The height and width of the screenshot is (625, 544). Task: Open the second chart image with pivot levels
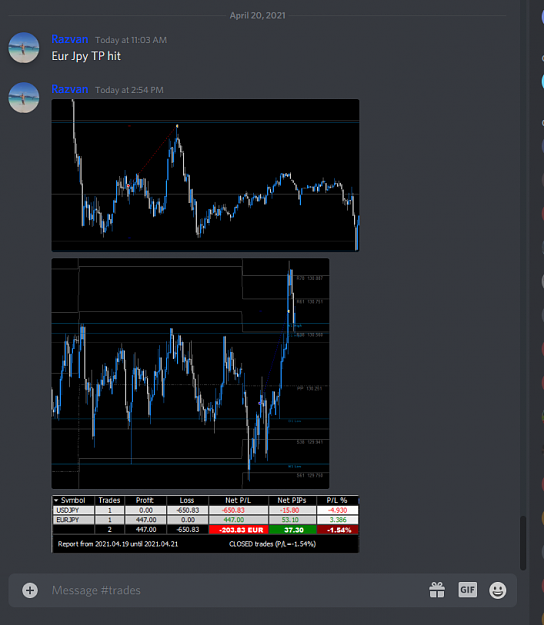tap(190, 373)
